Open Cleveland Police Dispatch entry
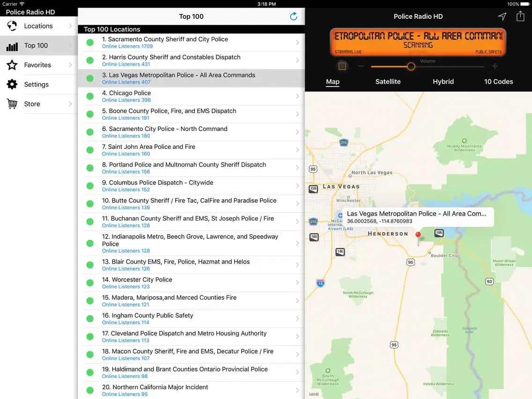 (x=192, y=337)
